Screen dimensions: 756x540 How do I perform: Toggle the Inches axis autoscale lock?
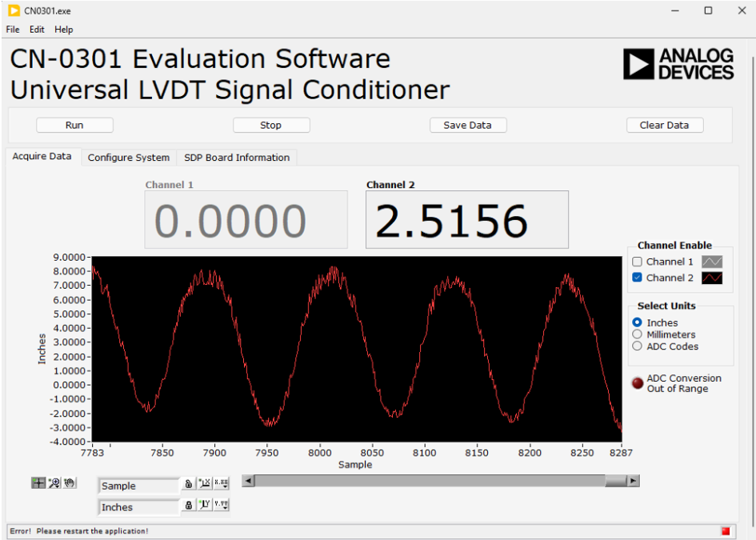189,505
